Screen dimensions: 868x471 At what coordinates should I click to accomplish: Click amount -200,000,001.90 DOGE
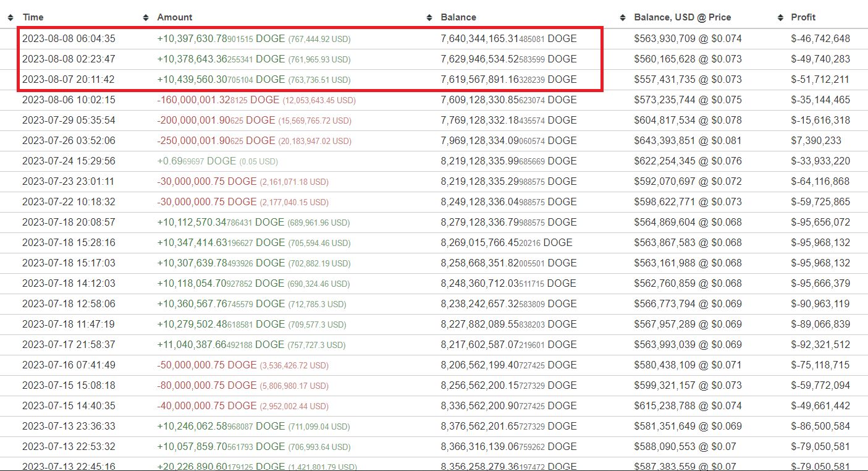216,120
